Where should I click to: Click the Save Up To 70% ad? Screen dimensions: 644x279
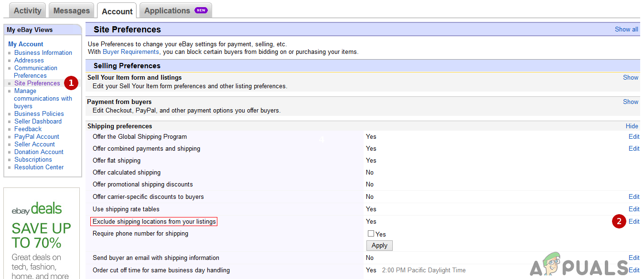pos(41,236)
